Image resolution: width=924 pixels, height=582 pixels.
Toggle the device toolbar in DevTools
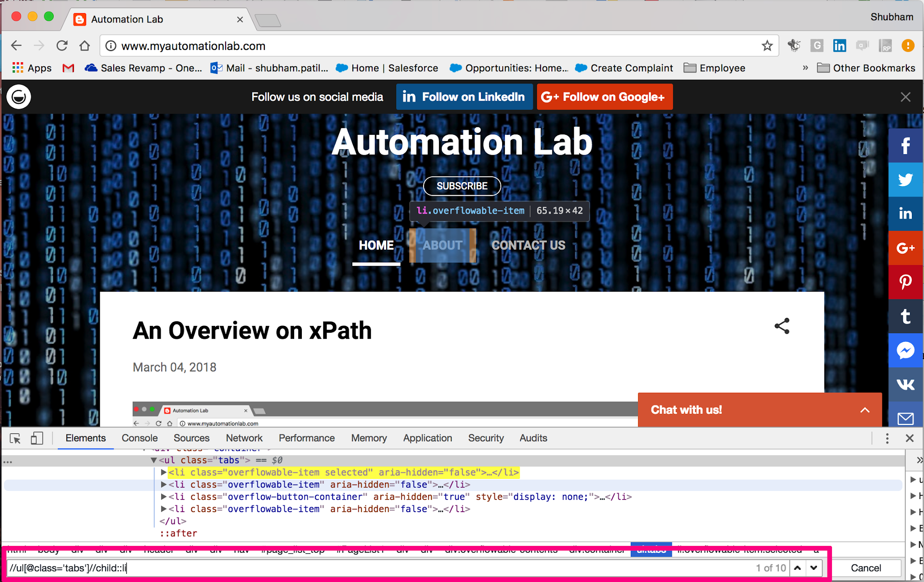(37, 438)
